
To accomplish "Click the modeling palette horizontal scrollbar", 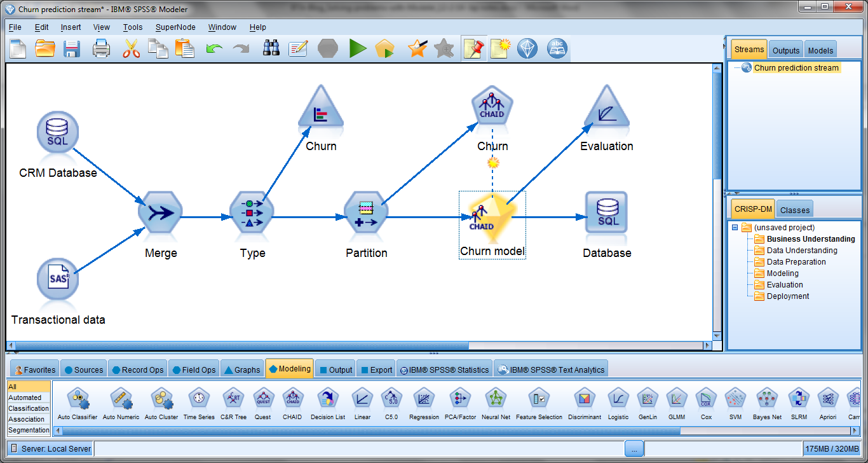I will [372, 431].
